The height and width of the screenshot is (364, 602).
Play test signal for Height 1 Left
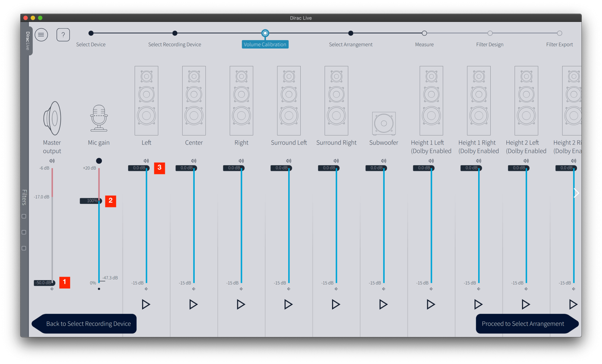[431, 304]
